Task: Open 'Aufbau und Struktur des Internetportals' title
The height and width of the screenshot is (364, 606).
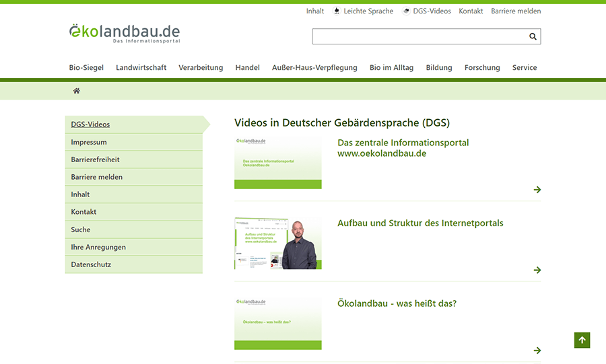Action: (x=420, y=223)
